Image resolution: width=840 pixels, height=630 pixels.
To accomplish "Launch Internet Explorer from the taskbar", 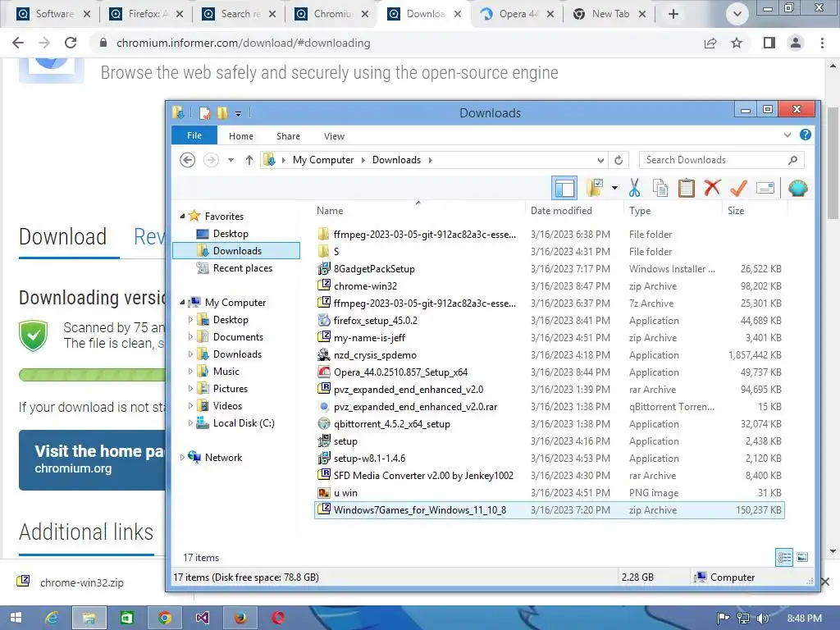I will click(x=52, y=618).
